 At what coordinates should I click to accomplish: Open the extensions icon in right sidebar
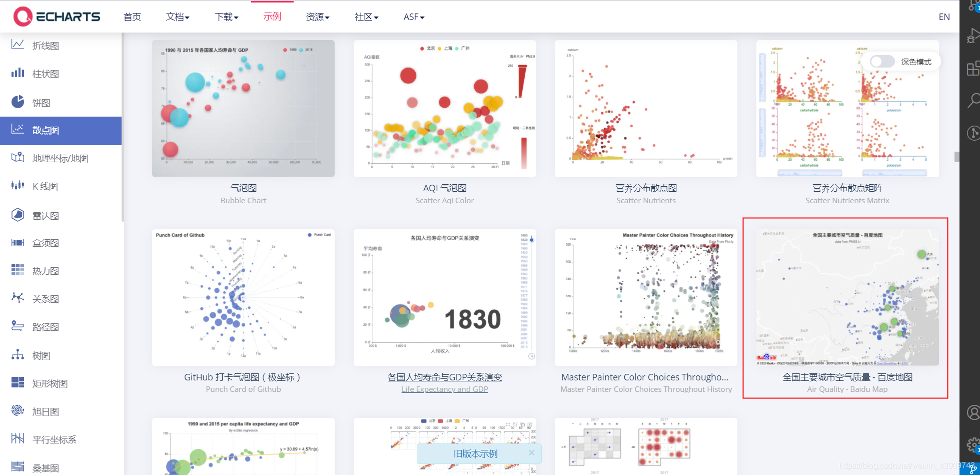pos(973,69)
